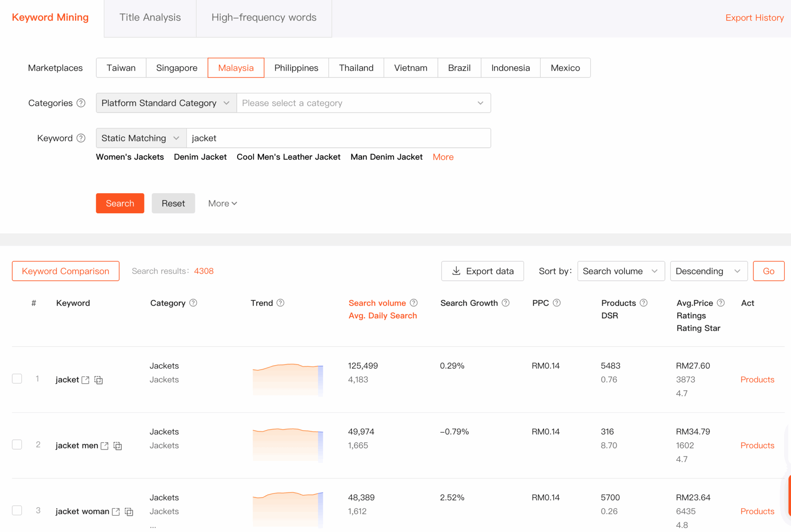This screenshot has width=791, height=532.
Task: Switch to the Title Analysis tab
Action: (150, 17)
